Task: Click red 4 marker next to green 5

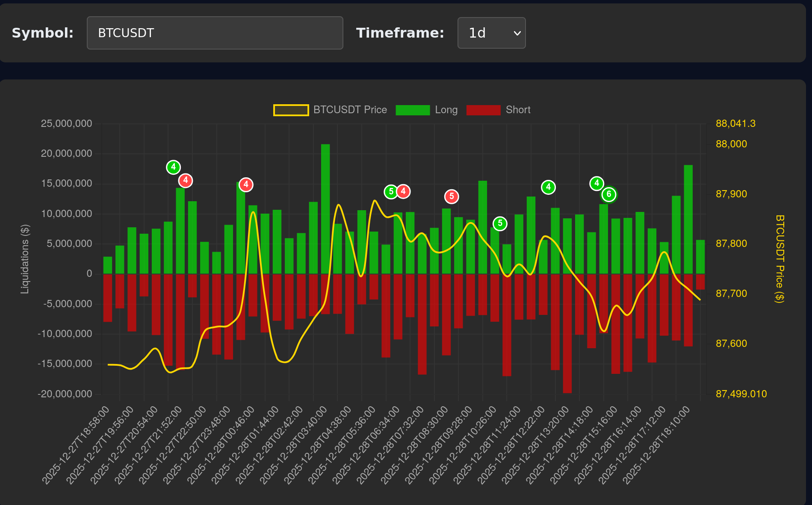Action: (x=403, y=191)
